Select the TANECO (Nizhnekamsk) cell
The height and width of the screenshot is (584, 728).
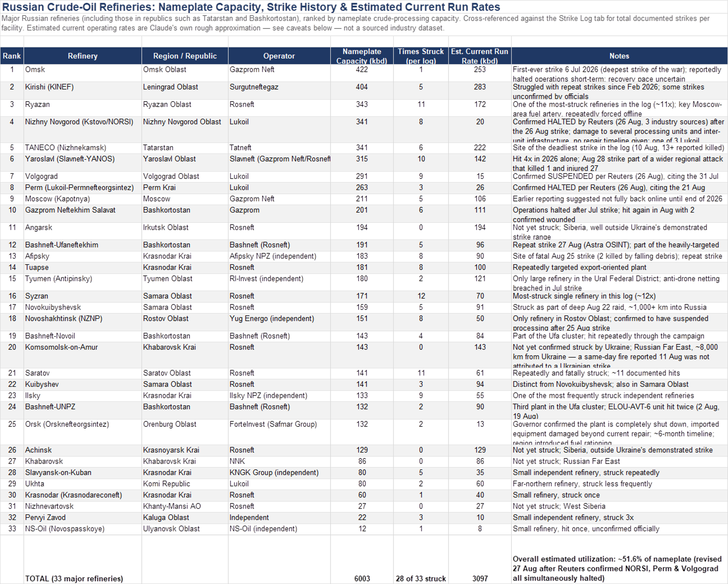point(83,148)
